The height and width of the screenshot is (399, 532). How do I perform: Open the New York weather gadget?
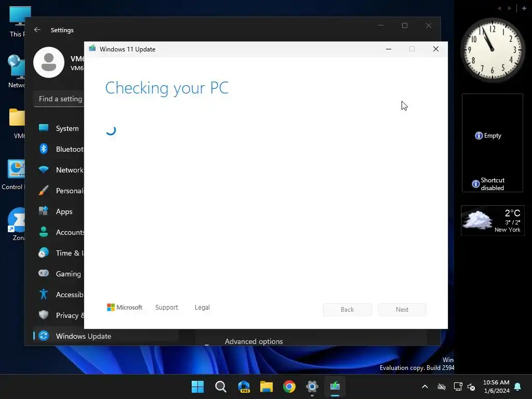493,220
